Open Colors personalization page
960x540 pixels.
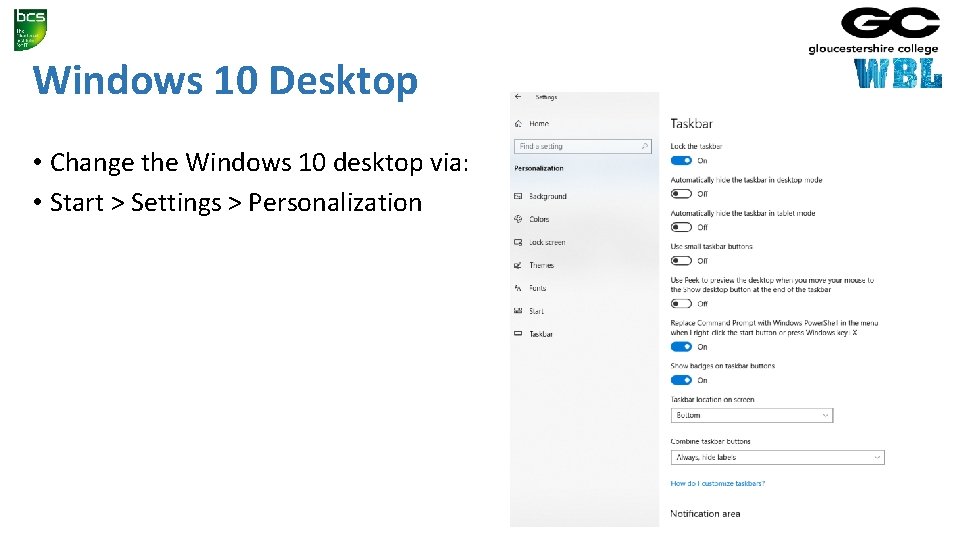[539, 219]
